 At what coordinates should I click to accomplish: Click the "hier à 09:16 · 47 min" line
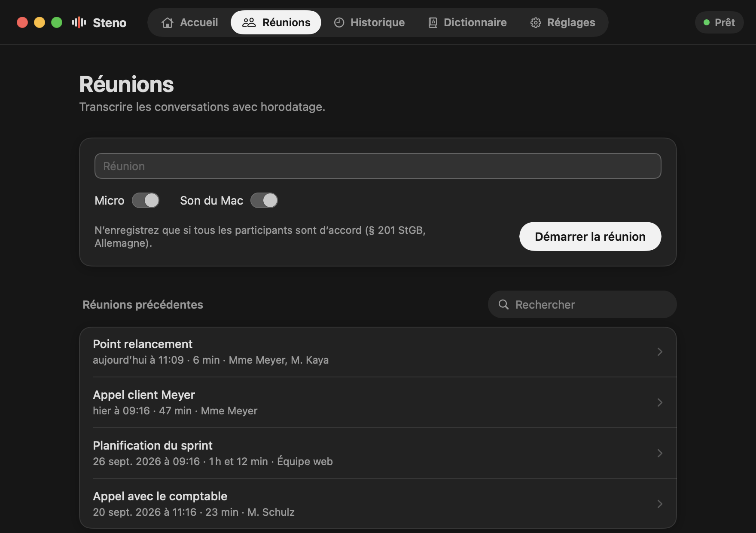tap(175, 410)
